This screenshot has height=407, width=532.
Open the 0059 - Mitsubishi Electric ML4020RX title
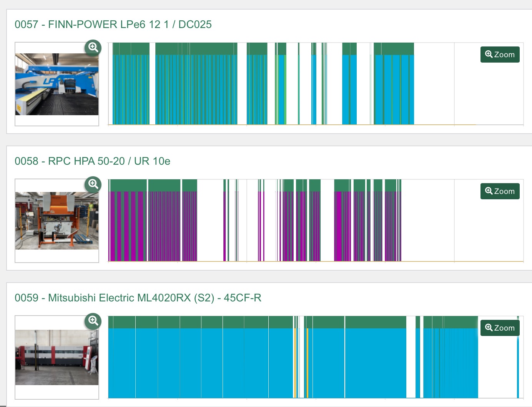[x=138, y=298]
